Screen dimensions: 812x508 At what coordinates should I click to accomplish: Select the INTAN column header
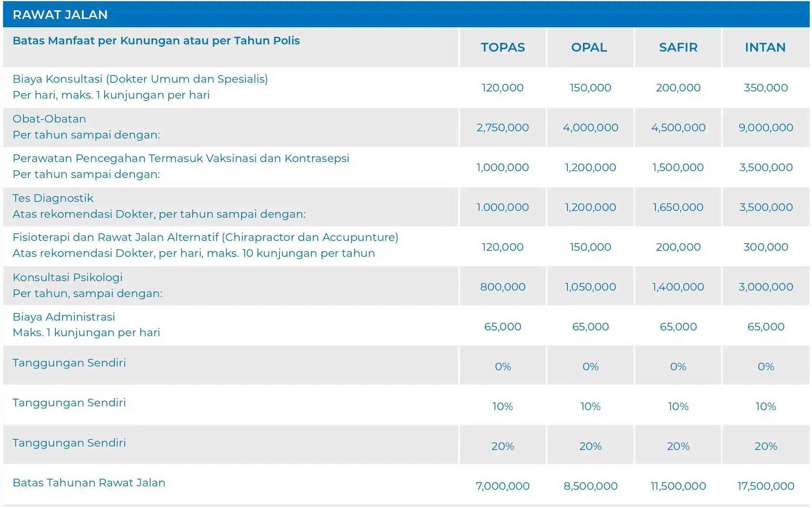(765, 47)
